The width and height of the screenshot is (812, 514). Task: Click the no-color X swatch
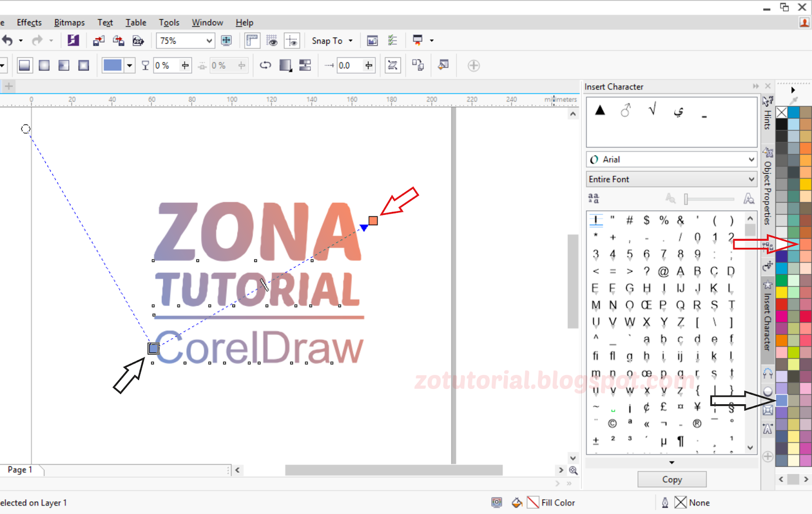[782, 112]
